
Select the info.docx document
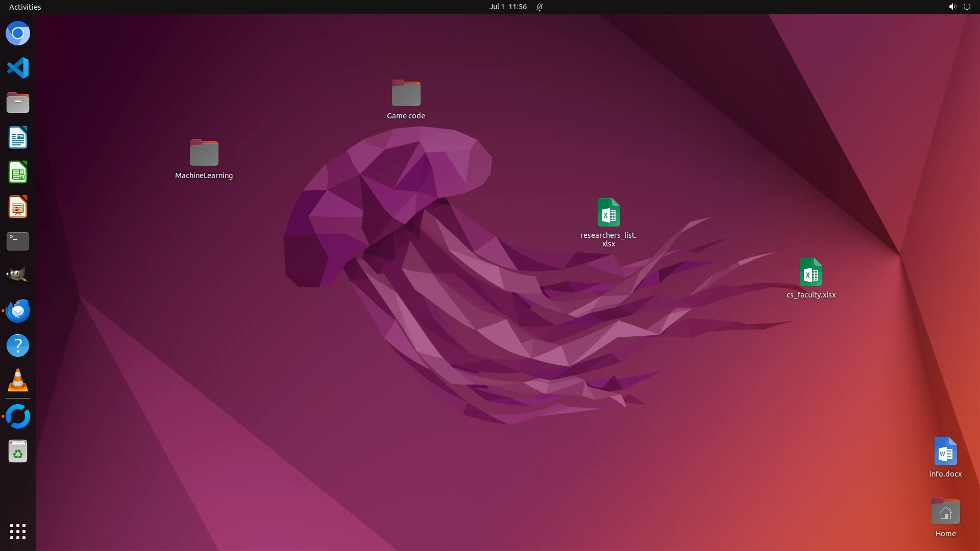945,452
